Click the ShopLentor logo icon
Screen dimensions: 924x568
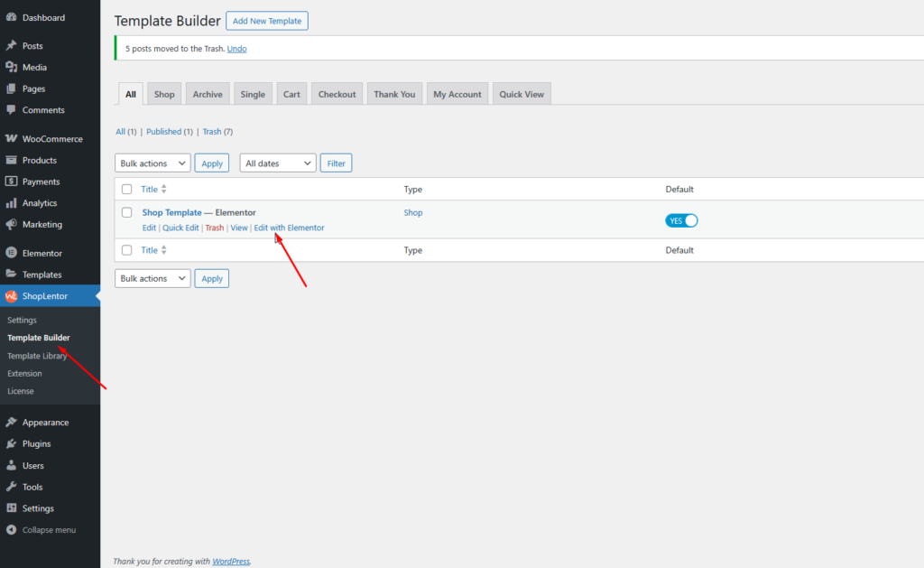pos(11,296)
